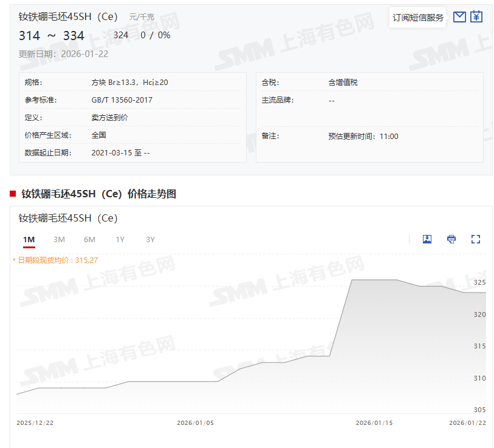Switch to the 1Y range tab
Screen dimensions: 494x448
click(x=120, y=240)
